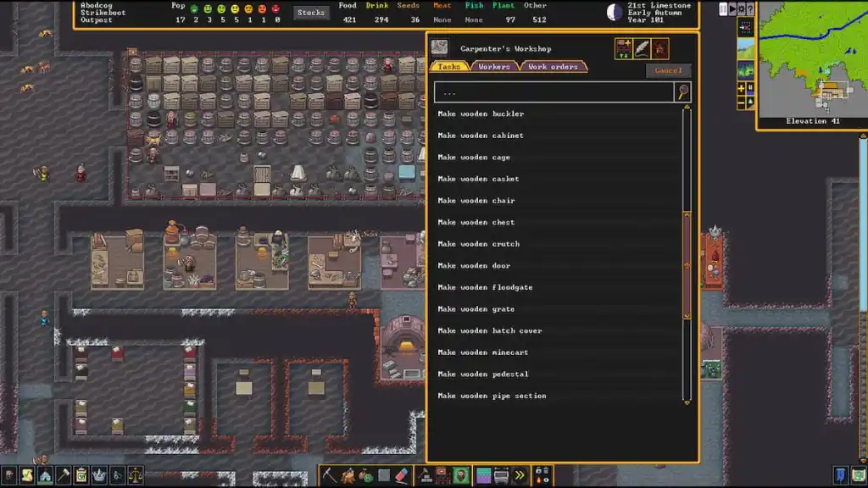Screen dimensions: 868x488
Task: Resume game with the play button
Action: pos(732,8)
